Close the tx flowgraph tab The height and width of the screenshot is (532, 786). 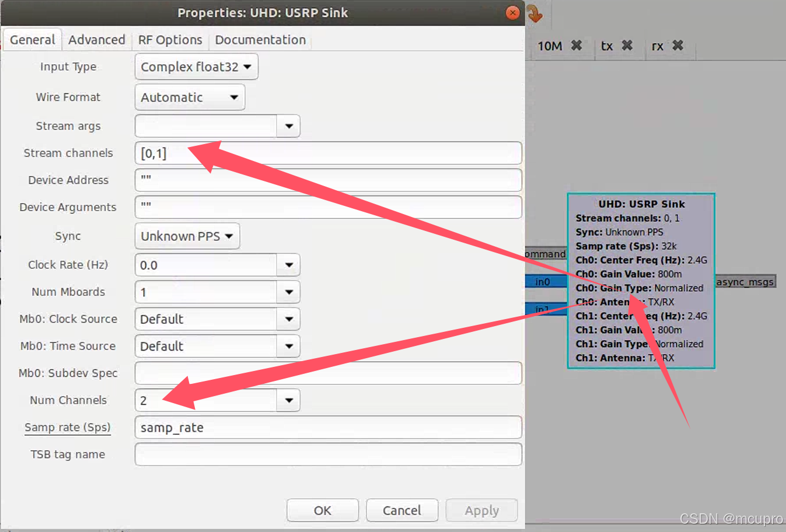[x=627, y=45]
